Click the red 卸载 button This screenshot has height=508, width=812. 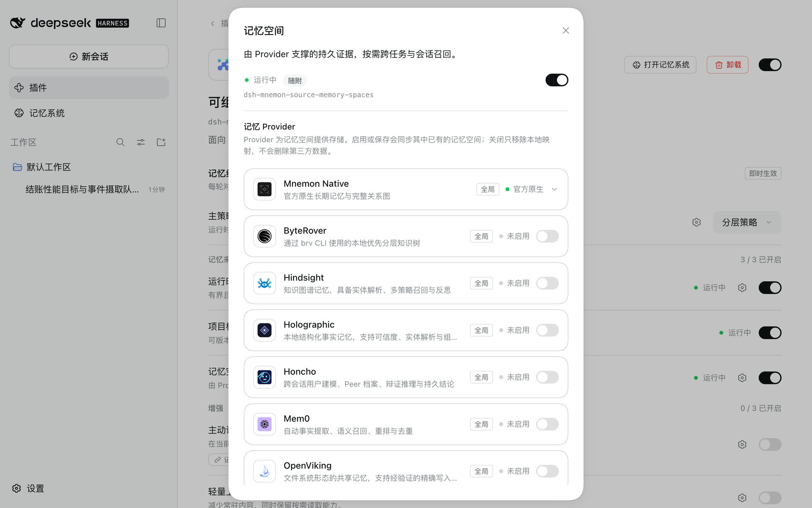(727, 65)
